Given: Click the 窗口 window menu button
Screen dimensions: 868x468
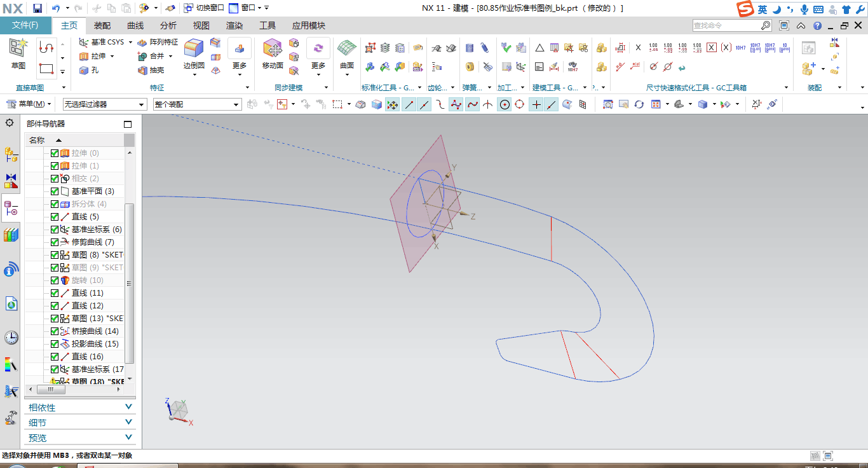Looking at the screenshot, I should point(245,8).
